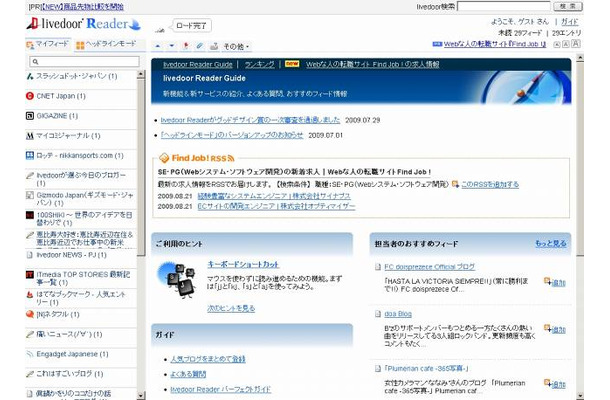Viewport: 610px width, 400px height.
Task: Open CNET Japan feed
Action: (61, 96)
